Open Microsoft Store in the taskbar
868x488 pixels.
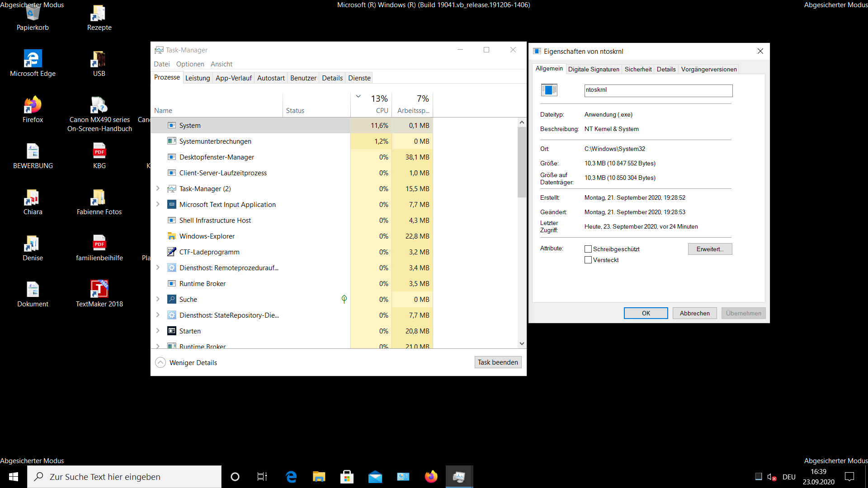pos(347,477)
